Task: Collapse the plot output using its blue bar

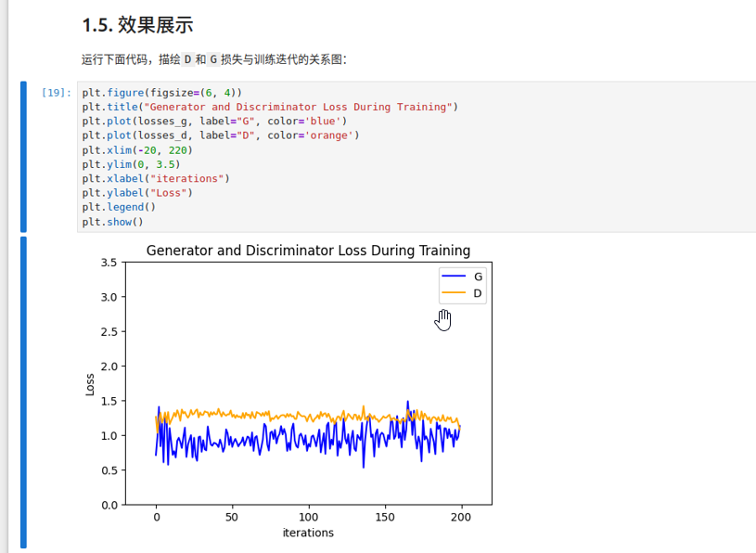Action: [23, 392]
